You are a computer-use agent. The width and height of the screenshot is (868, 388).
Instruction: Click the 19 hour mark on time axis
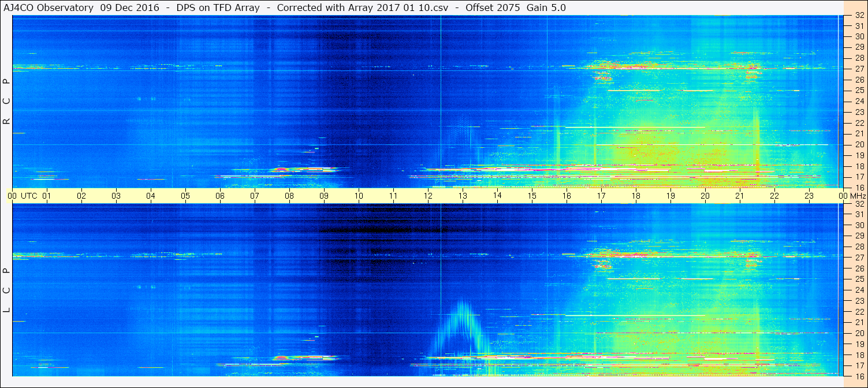click(670, 196)
